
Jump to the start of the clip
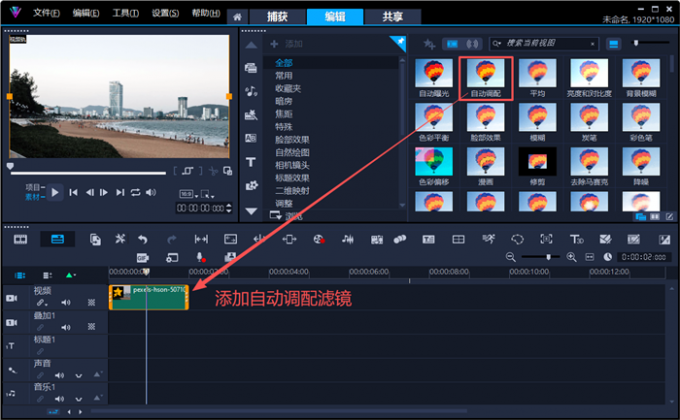pos(73,192)
